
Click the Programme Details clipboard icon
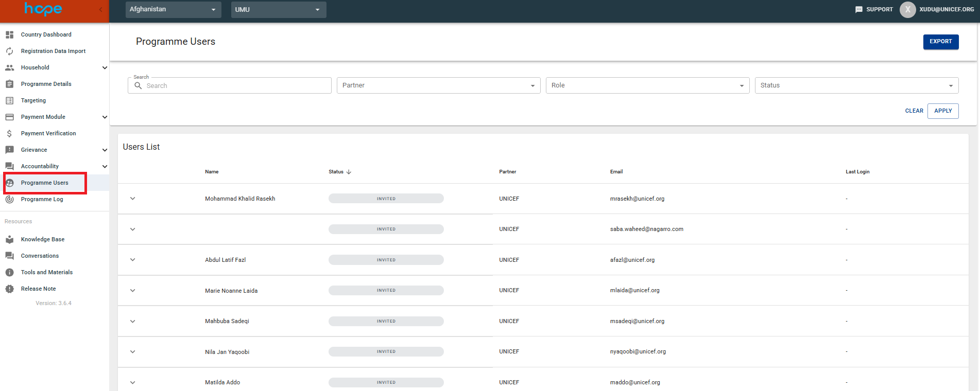click(x=9, y=84)
